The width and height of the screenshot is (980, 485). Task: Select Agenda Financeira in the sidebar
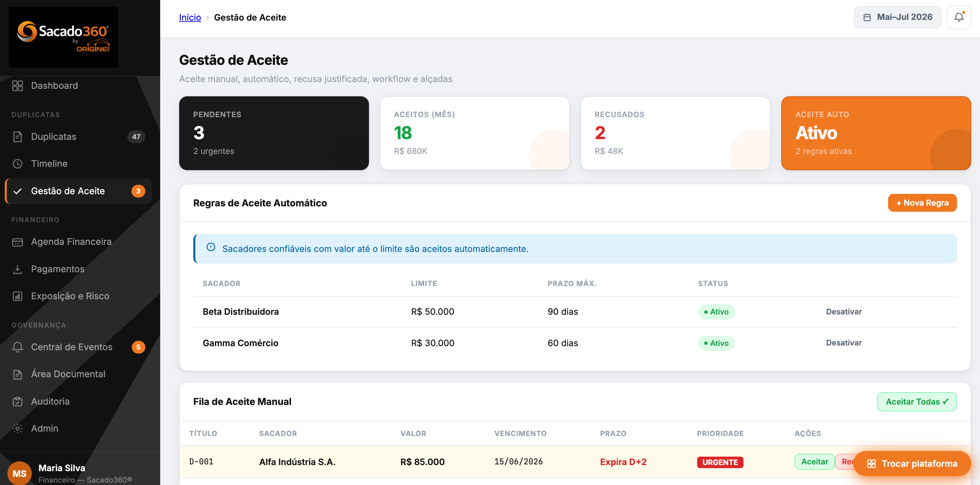click(78, 242)
